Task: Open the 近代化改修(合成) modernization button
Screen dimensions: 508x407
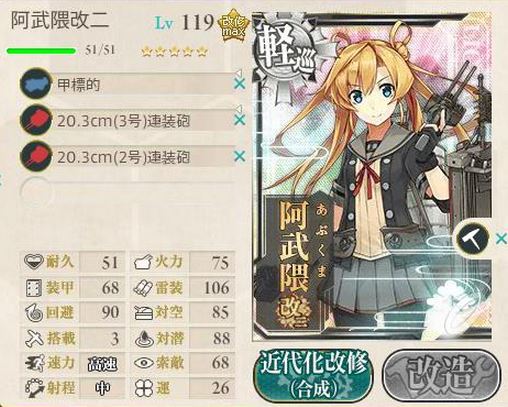Action: [313, 374]
